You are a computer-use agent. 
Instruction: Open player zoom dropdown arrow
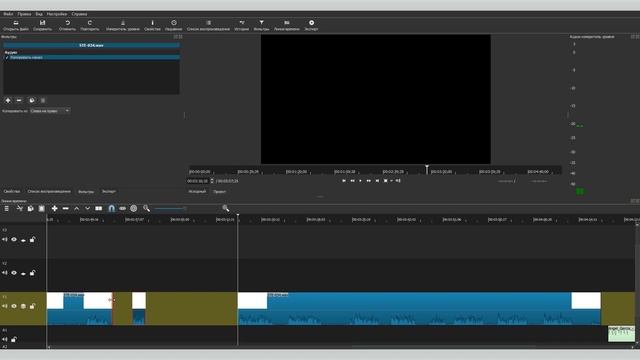(x=391, y=181)
